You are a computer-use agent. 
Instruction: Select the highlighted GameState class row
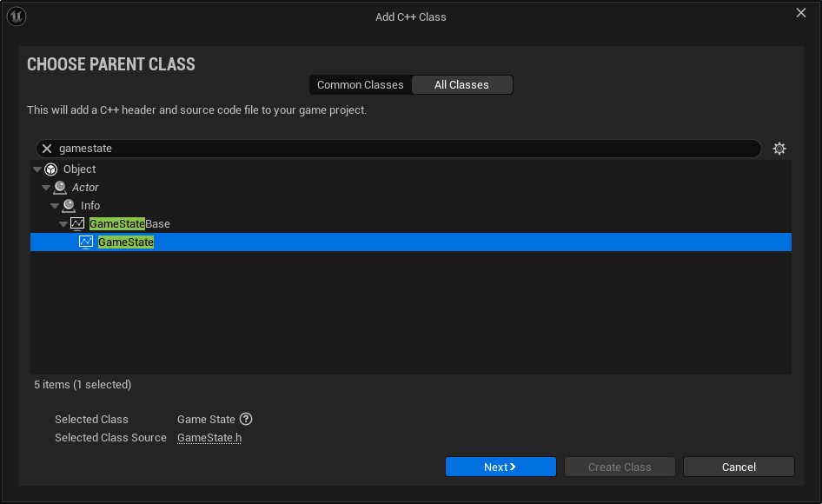point(410,242)
